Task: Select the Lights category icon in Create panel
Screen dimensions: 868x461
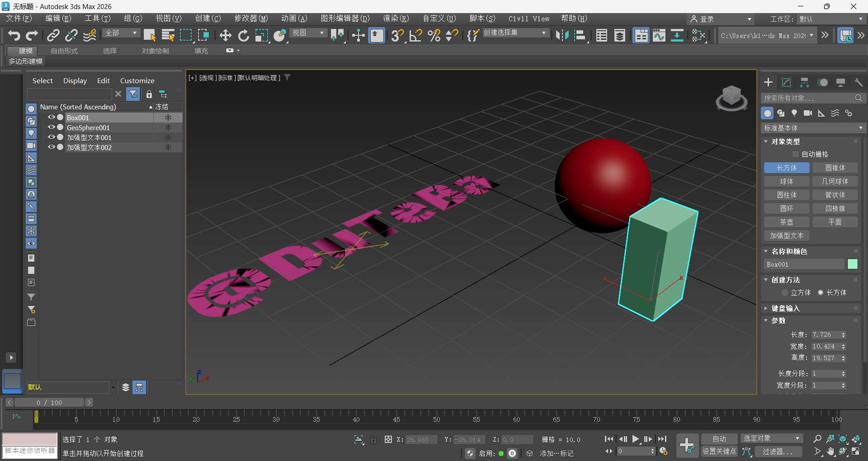Action: (794, 113)
